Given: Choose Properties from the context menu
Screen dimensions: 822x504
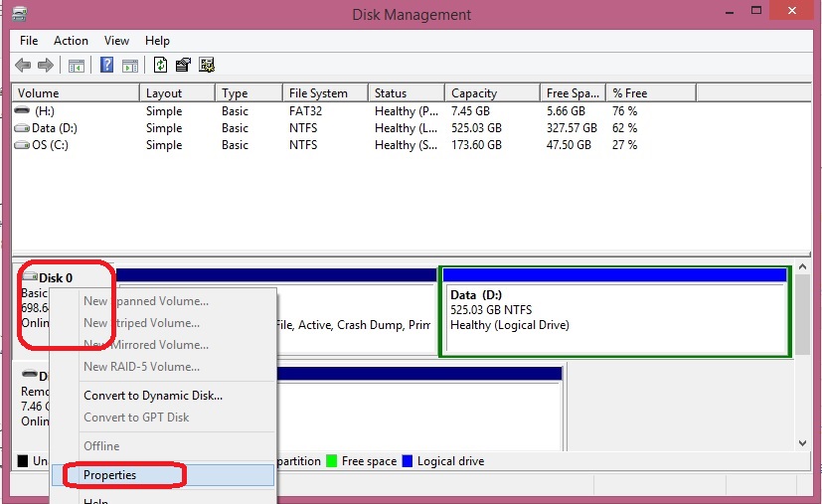Looking at the screenshot, I should 110,475.
